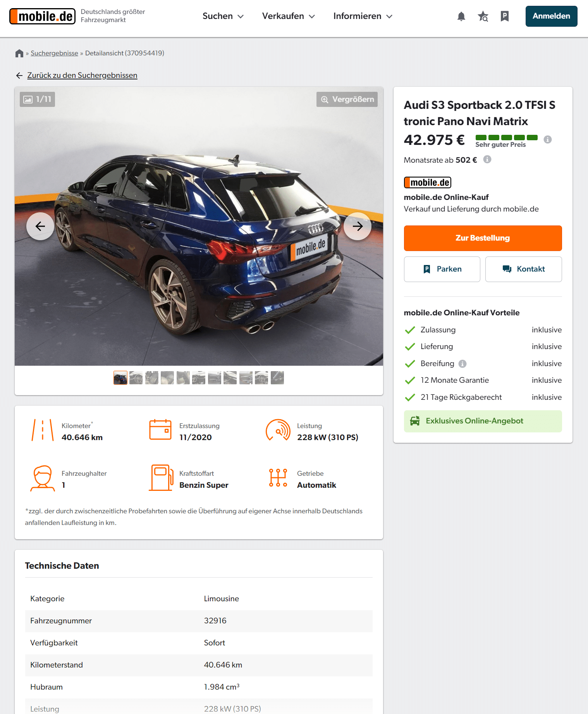Click info icon next to Monatsrate
Screen dimensions: 588x714
coord(487,159)
